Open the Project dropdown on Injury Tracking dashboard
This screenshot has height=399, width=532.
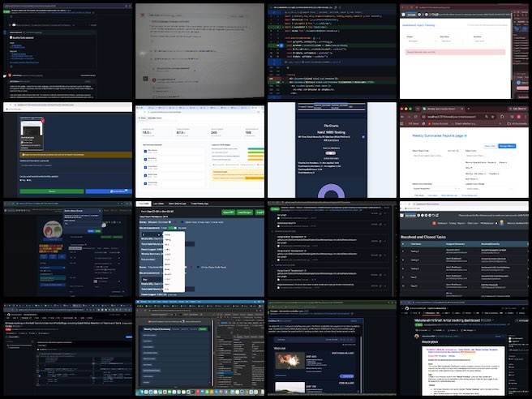422,41
